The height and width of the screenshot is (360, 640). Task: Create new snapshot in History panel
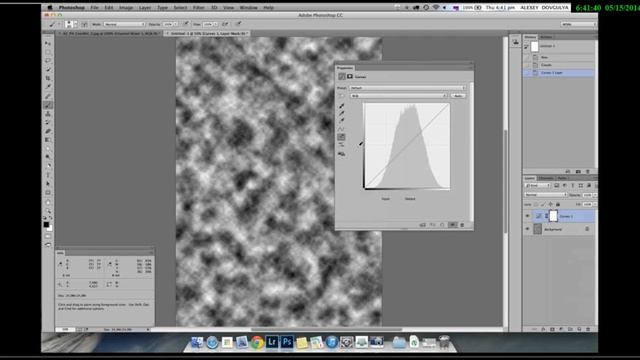(578, 172)
